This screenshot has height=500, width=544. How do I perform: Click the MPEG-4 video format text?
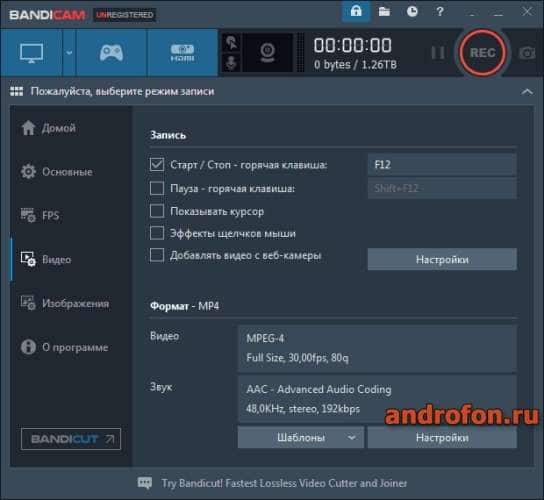click(265, 338)
